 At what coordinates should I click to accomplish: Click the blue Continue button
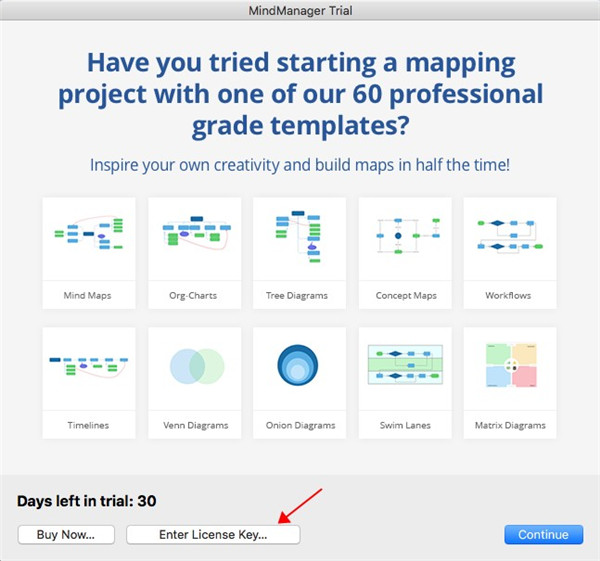click(543, 535)
